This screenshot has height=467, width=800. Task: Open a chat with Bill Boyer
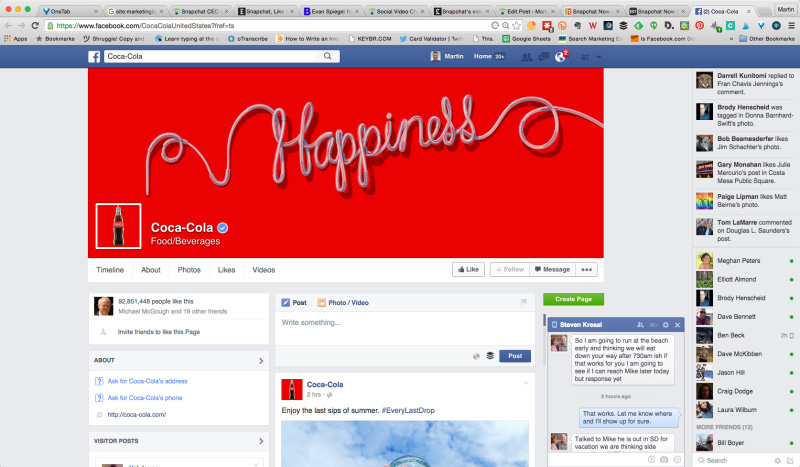[745, 443]
